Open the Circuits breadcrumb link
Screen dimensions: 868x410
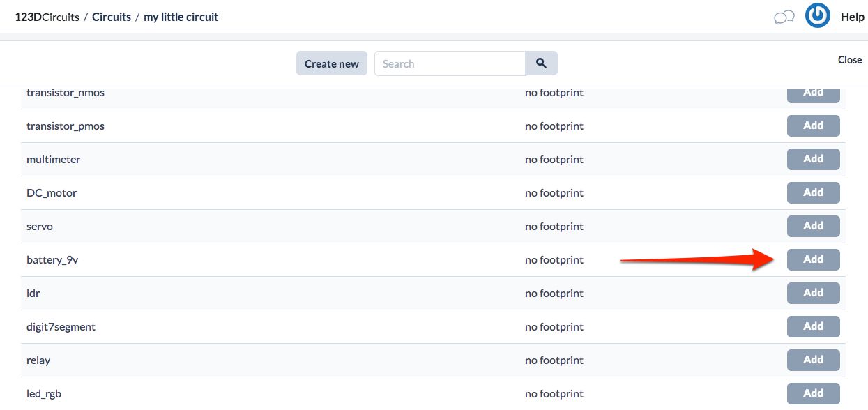[x=112, y=17]
